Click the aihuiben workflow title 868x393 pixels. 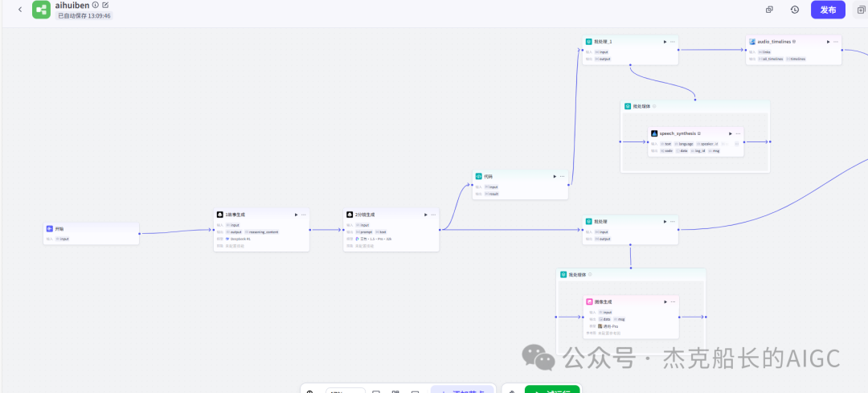[72, 6]
